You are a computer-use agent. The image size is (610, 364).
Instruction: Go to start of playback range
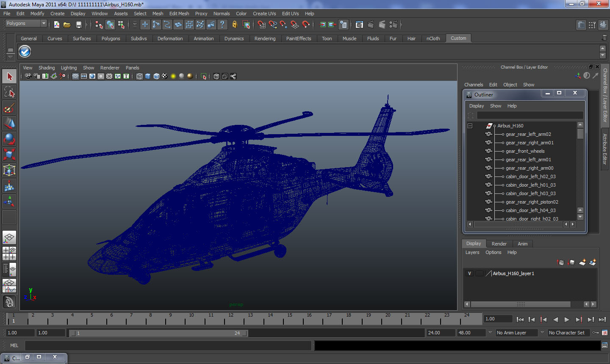520,320
